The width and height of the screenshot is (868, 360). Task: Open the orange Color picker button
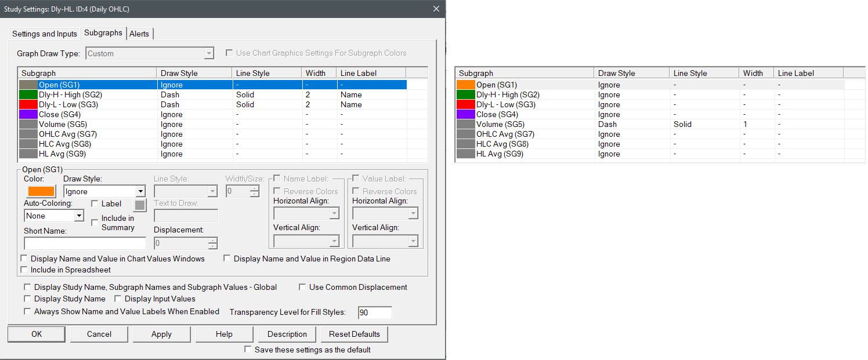tap(41, 191)
